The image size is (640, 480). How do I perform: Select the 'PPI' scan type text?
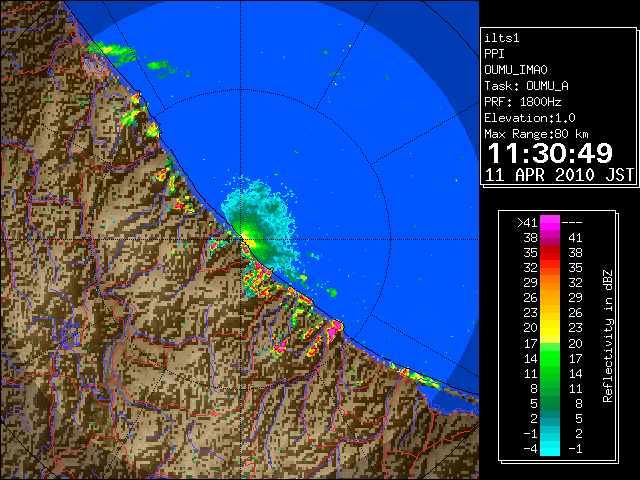[494, 54]
